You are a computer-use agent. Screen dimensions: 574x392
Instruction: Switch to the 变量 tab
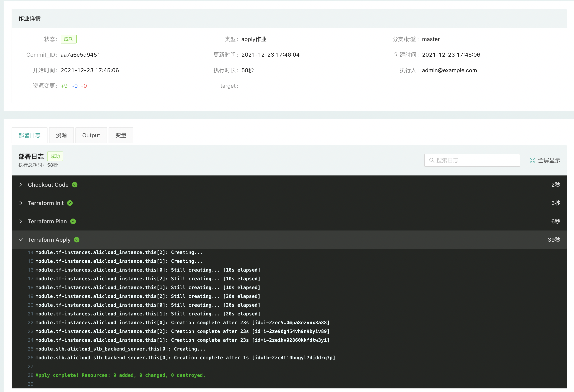pos(121,135)
